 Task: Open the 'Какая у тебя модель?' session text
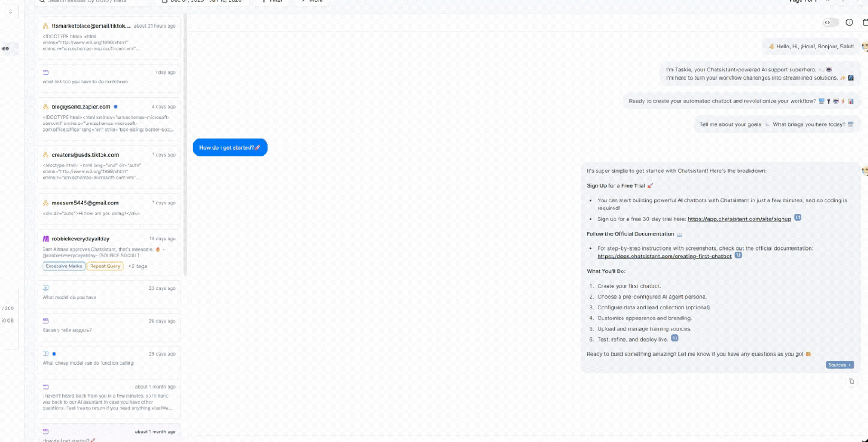[67, 330]
